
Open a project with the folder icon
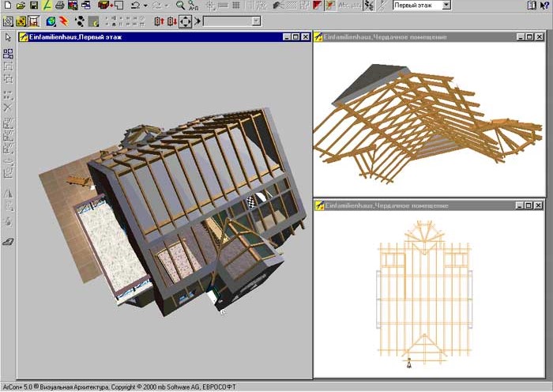tap(21, 6)
